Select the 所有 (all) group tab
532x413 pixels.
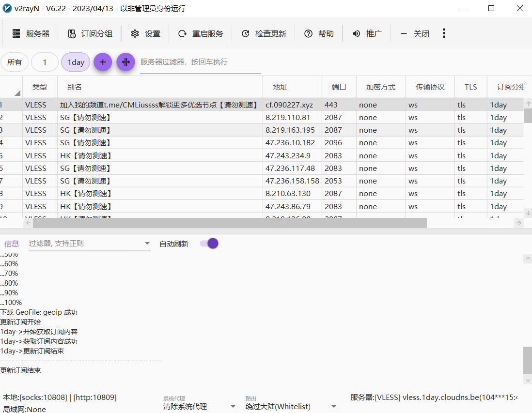[14, 62]
